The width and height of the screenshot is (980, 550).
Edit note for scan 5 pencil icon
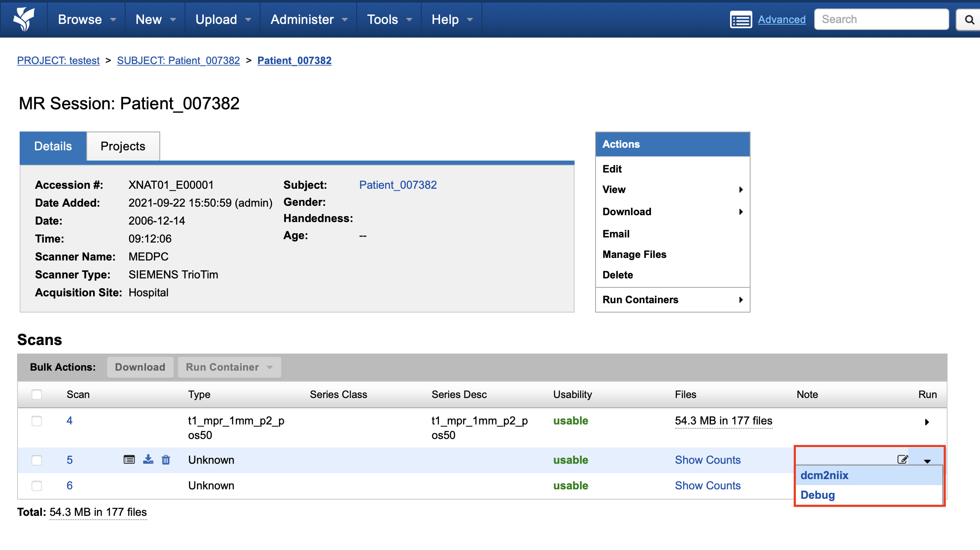pos(902,459)
